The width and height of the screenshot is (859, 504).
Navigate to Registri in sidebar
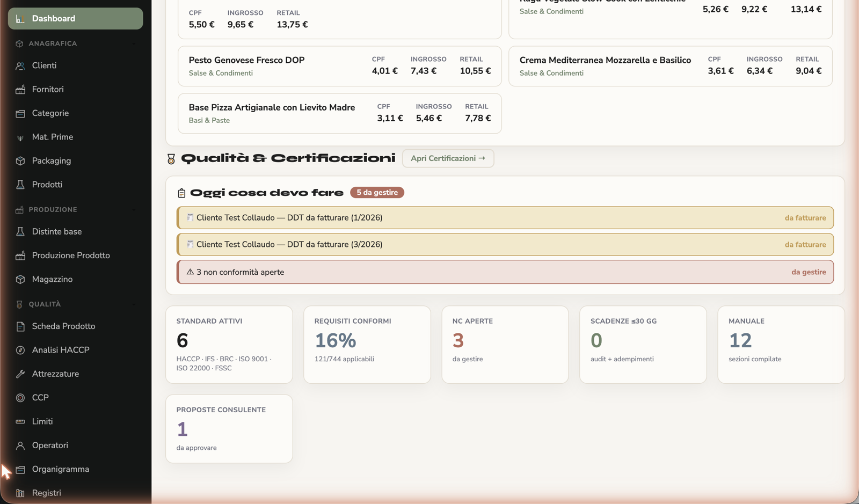click(x=76, y=493)
